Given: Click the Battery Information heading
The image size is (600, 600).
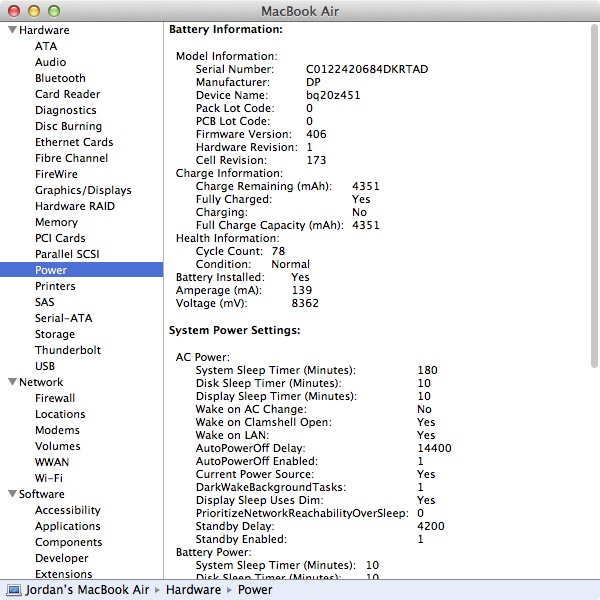Looking at the screenshot, I should [226, 29].
